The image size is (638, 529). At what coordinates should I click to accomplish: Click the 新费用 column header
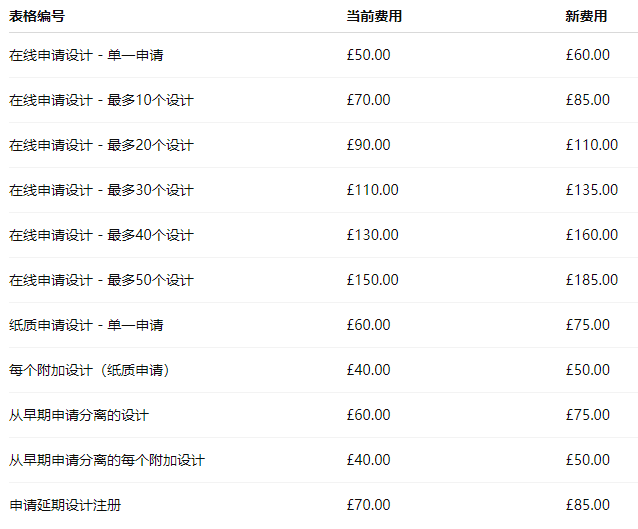[586, 16]
